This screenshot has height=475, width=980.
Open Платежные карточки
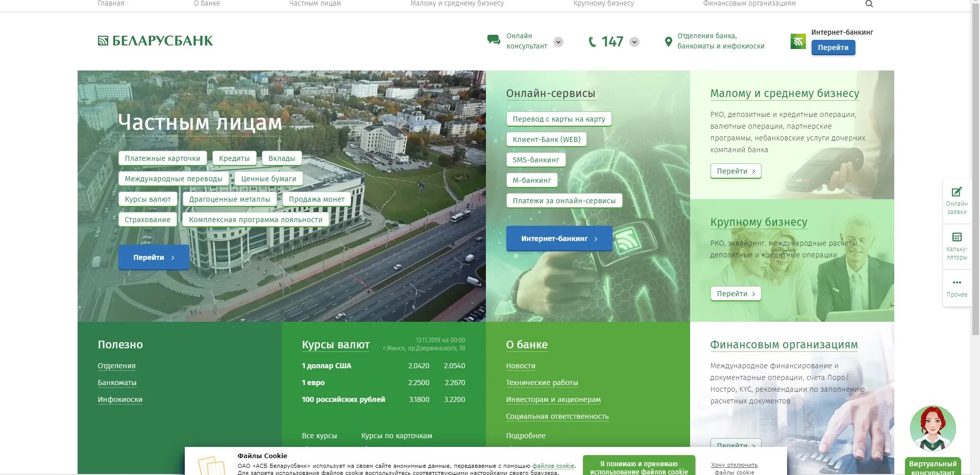(162, 158)
